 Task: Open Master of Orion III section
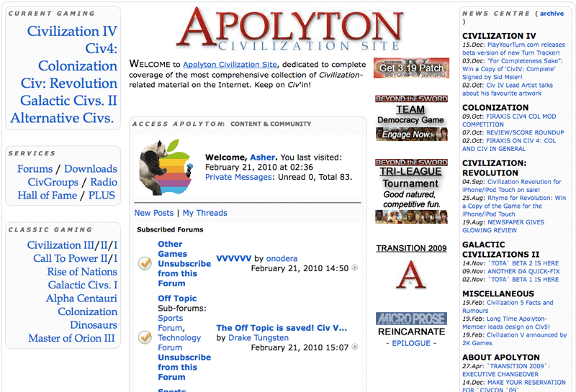point(71,338)
